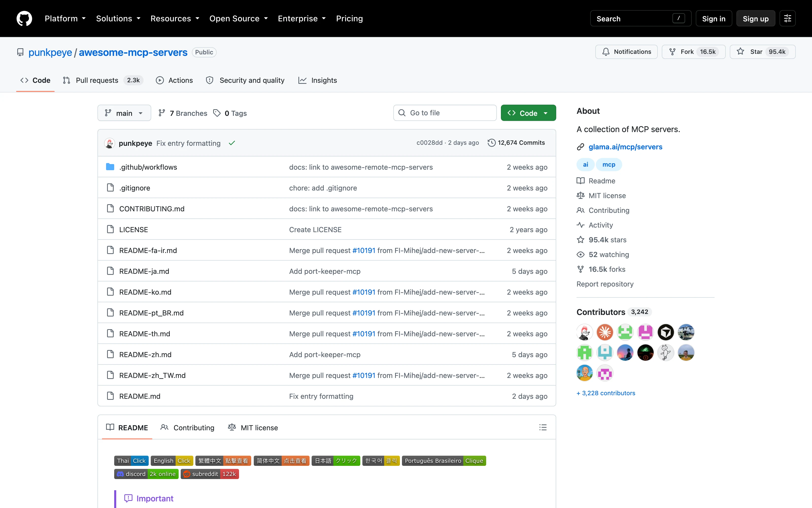This screenshot has height=508, width=812.
Task: Click the English Click language badge
Action: pyautogui.click(x=172, y=461)
